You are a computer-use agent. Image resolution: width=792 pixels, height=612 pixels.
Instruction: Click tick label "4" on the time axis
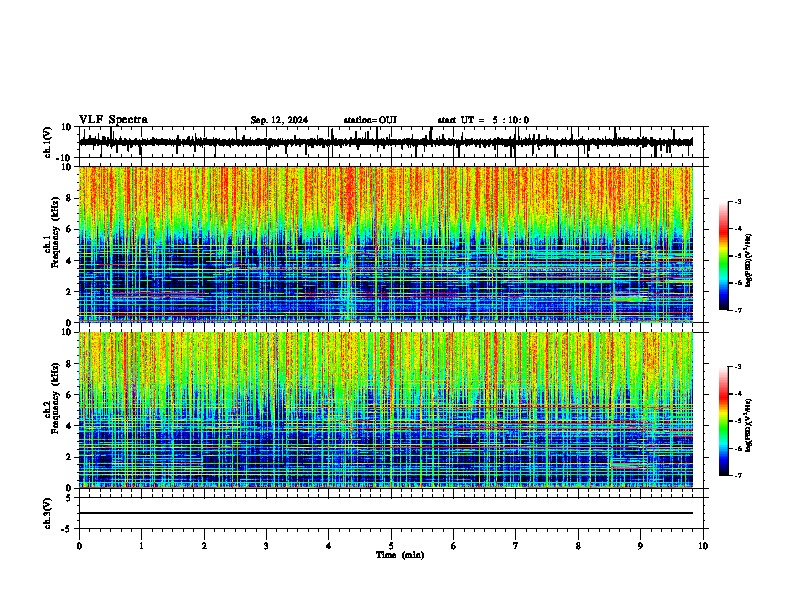tap(329, 546)
